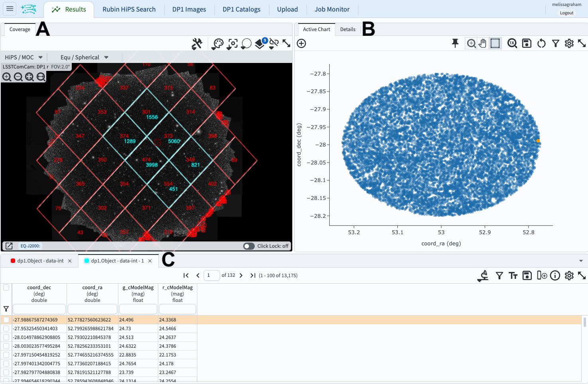This screenshot has height=384, width=588.
Task: Reset chart zoom to 1x
Action: (x=512, y=43)
